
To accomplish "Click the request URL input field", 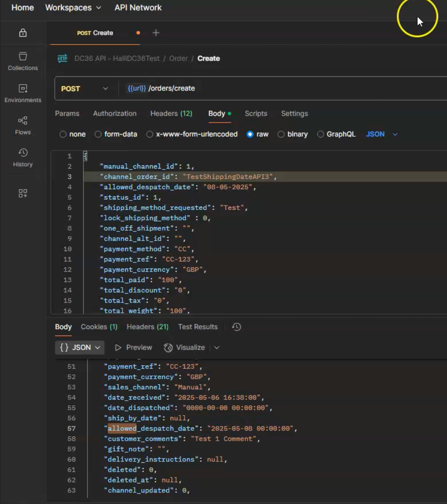I will 282,89.
